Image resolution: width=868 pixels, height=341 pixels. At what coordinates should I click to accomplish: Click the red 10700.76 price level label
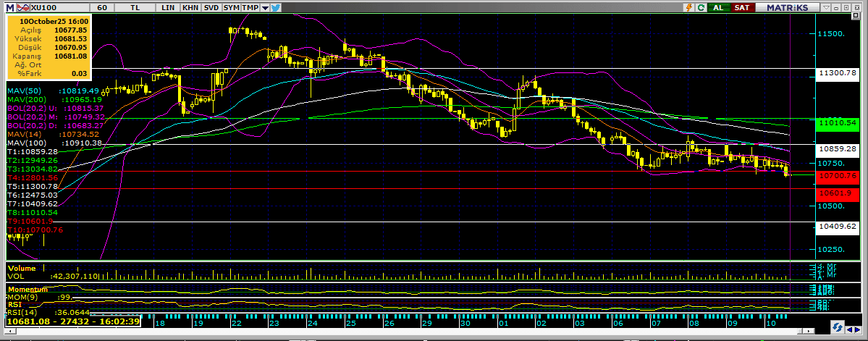(x=836, y=175)
